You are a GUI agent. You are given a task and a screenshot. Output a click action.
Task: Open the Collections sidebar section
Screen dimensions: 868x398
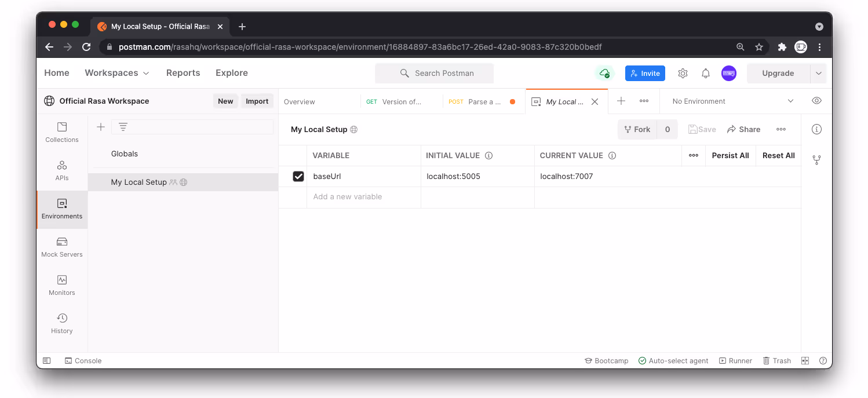[62, 133]
